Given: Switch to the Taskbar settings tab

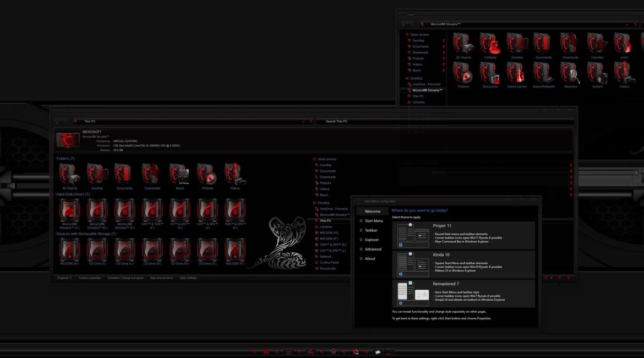Looking at the screenshot, I should point(371,230).
